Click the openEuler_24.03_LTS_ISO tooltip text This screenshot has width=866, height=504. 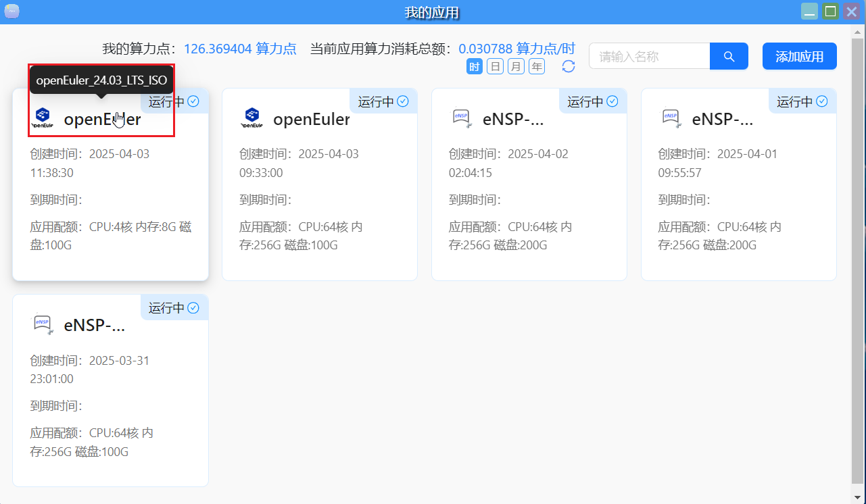[x=101, y=80]
